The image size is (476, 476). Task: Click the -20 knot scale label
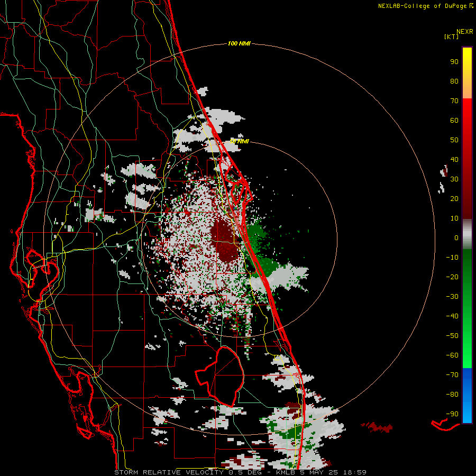click(452, 277)
